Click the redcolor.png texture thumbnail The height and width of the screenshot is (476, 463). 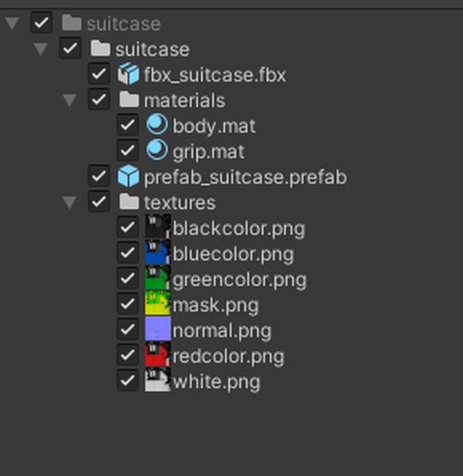(158, 354)
